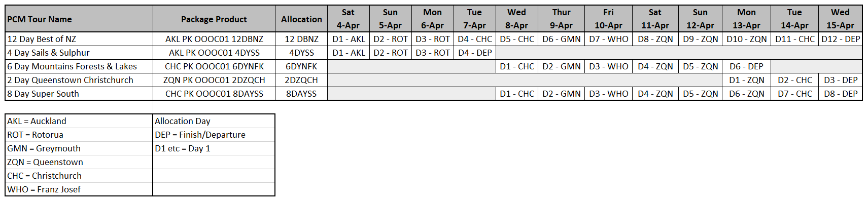Select the 4 Day Sails & Sulphur row
Image resolution: width=868 pixels, height=201 pixels.
click(434, 53)
